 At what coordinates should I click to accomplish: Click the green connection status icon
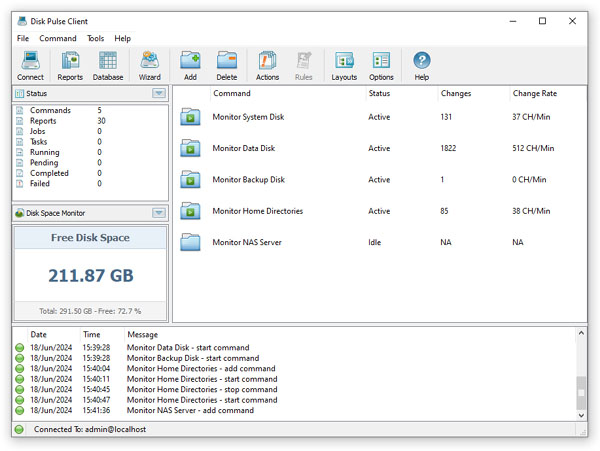(x=19, y=430)
